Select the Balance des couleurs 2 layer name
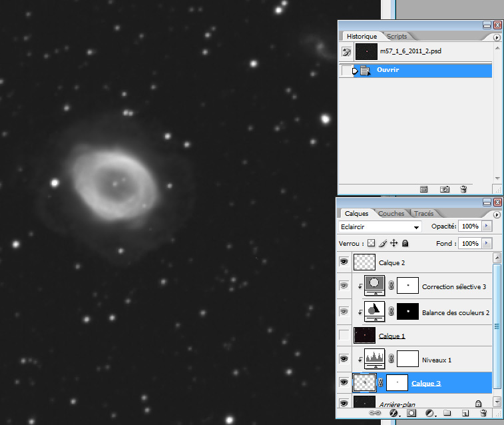 point(455,312)
